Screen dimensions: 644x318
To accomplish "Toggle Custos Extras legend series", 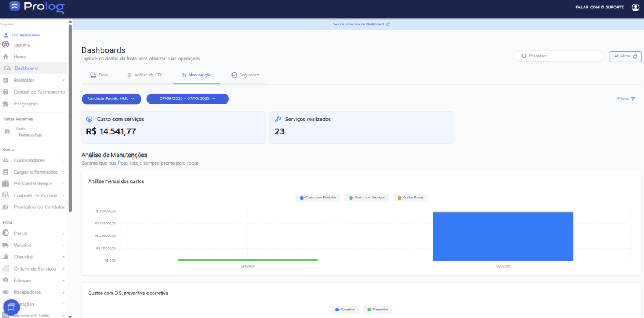I will [x=410, y=197].
